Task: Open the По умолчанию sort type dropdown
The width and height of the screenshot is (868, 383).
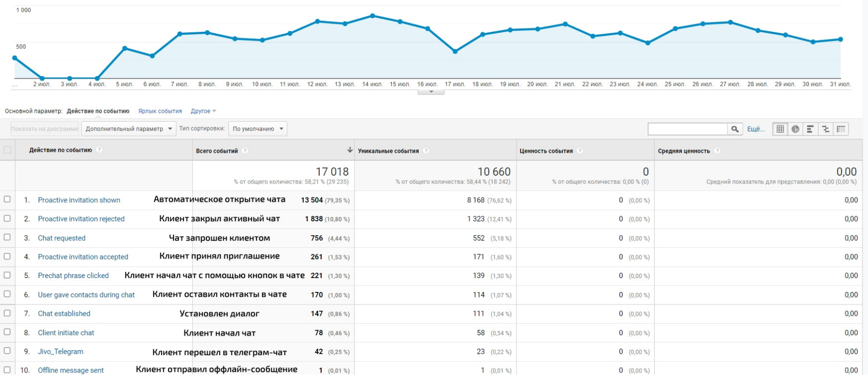Action: (258, 129)
